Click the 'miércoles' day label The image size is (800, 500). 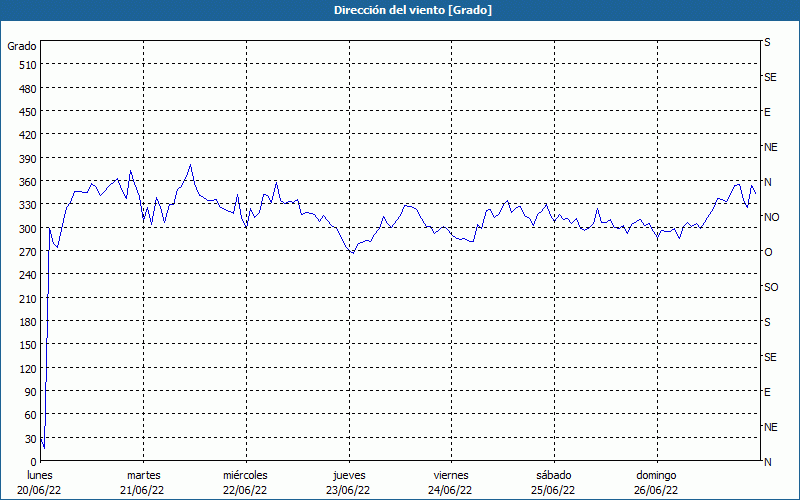coord(245,475)
